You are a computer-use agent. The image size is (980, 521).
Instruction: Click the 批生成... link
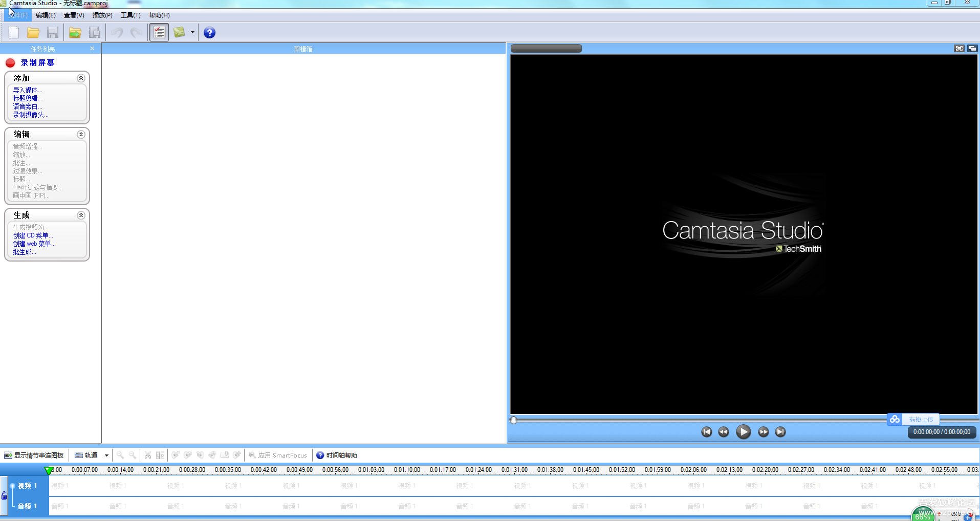[x=25, y=252]
